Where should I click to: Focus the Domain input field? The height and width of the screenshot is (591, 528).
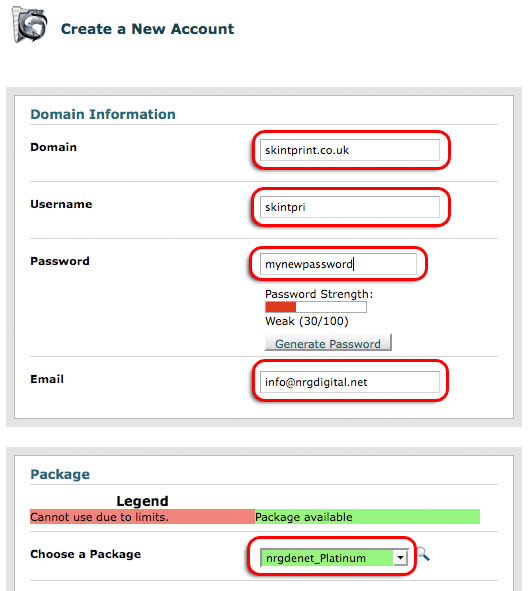point(350,150)
